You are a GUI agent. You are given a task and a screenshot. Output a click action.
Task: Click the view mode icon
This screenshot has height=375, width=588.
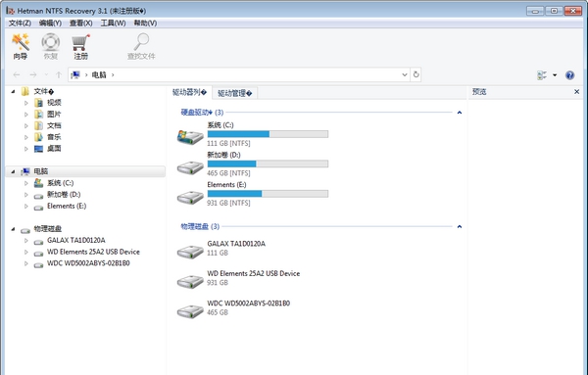[542, 75]
